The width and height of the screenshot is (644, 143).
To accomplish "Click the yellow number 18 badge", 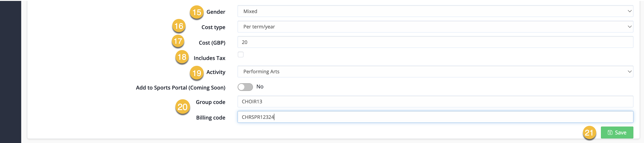I will (x=182, y=57).
